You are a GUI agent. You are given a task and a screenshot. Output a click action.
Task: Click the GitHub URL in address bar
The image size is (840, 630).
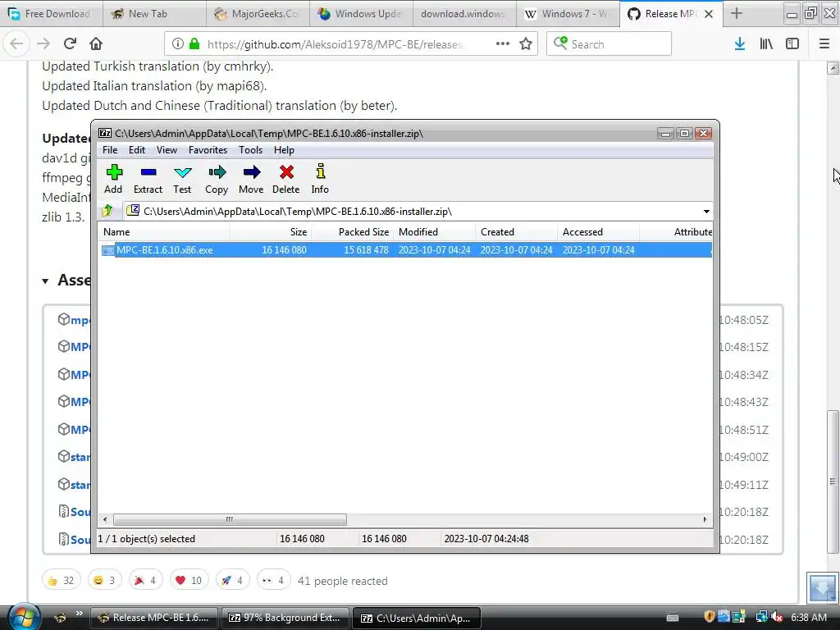tap(335, 44)
